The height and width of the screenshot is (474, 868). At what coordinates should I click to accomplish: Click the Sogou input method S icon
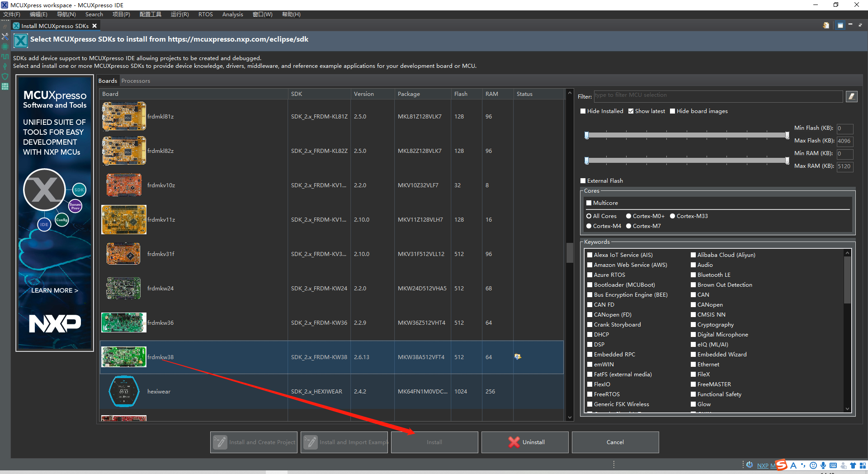[x=781, y=465]
